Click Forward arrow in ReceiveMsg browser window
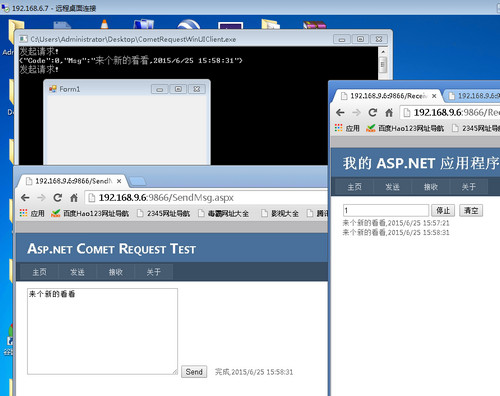Screen dimensions: 500x396 point(356,113)
